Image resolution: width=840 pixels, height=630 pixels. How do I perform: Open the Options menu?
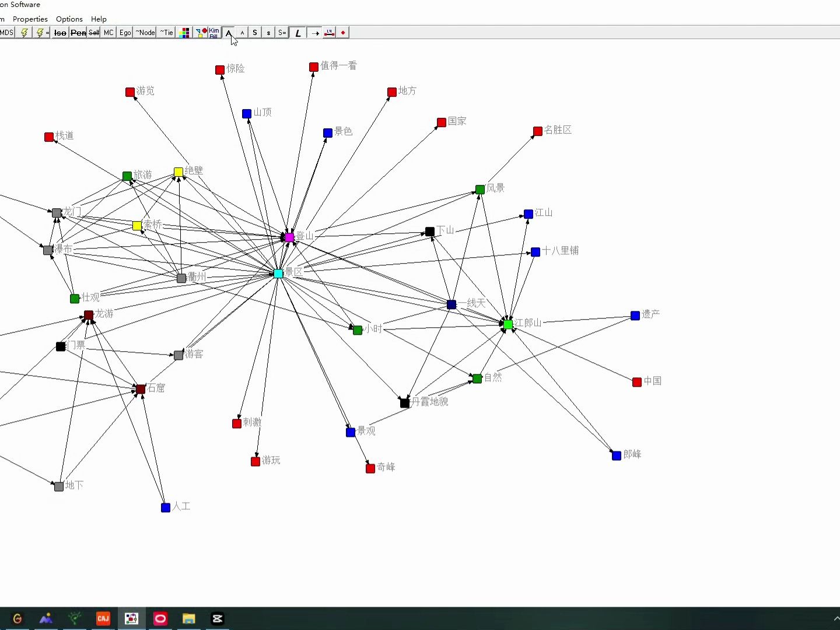(69, 19)
